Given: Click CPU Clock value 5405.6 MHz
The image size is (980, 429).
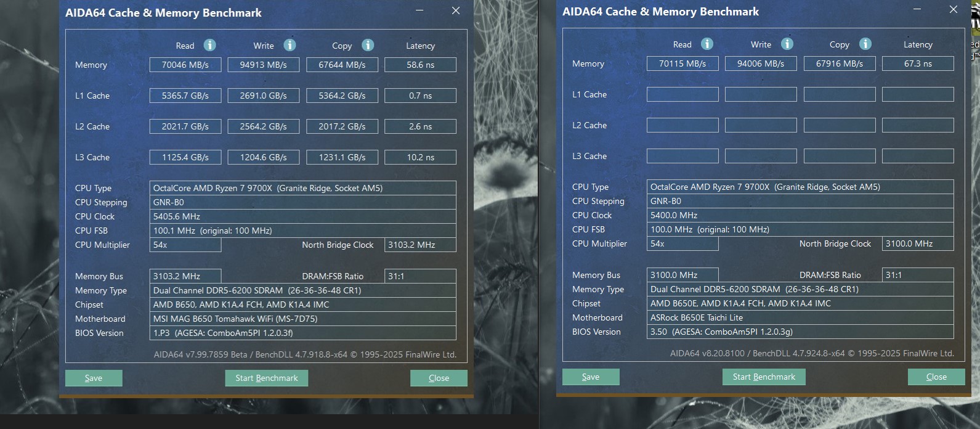Looking at the screenshot, I should click(x=302, y=216).
